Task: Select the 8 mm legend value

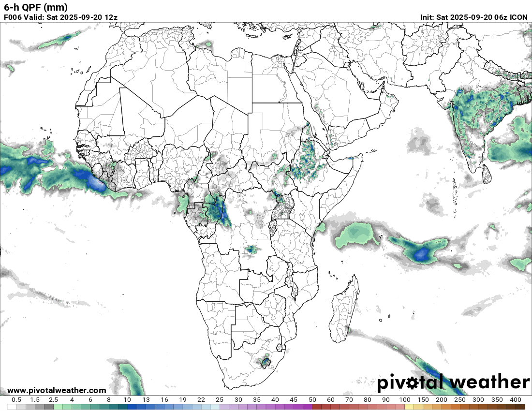Action: click(108, 400)
